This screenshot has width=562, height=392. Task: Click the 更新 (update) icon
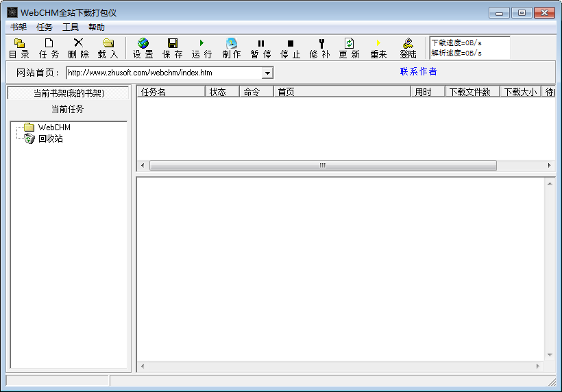pos(349,48)
